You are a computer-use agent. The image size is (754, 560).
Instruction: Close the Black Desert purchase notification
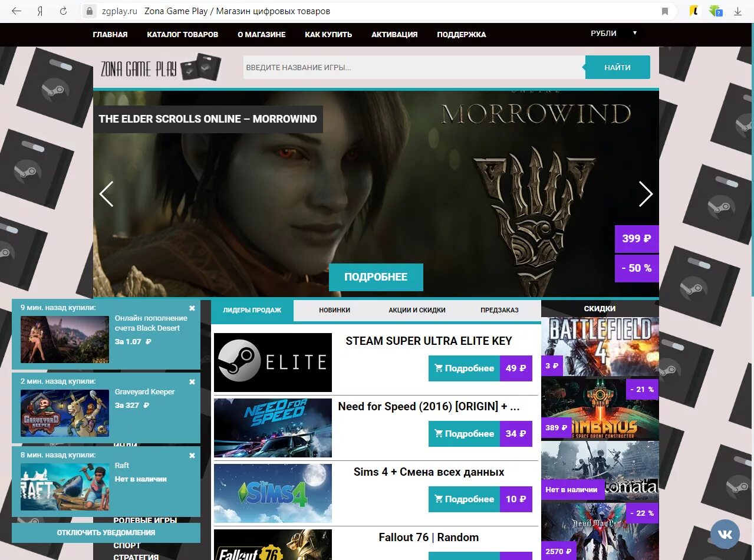click(192, 308)
